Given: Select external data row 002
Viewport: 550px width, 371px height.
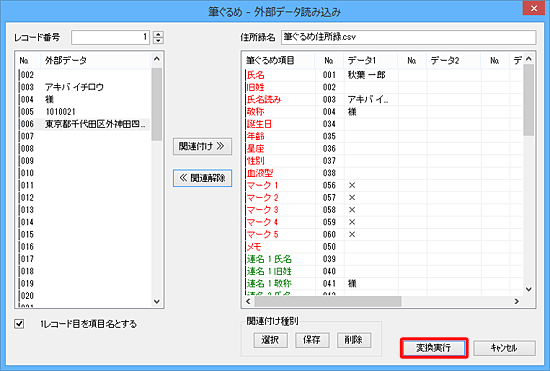Looking at the screenshot, I should click(84, 75).
